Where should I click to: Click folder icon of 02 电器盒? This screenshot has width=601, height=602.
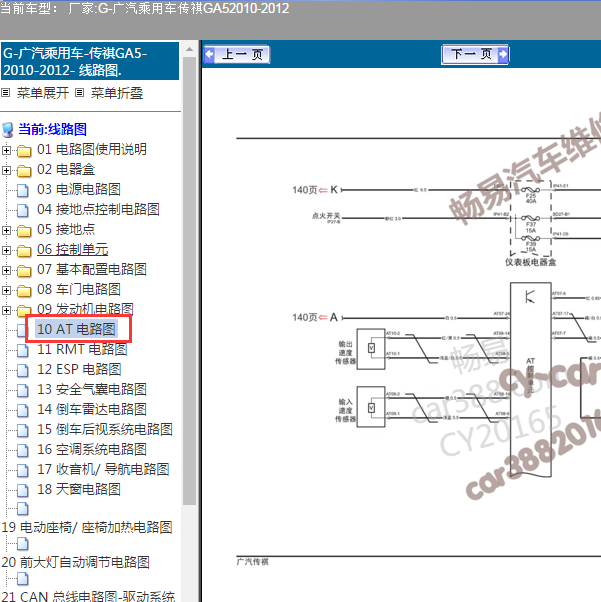(x=24, y=171)
